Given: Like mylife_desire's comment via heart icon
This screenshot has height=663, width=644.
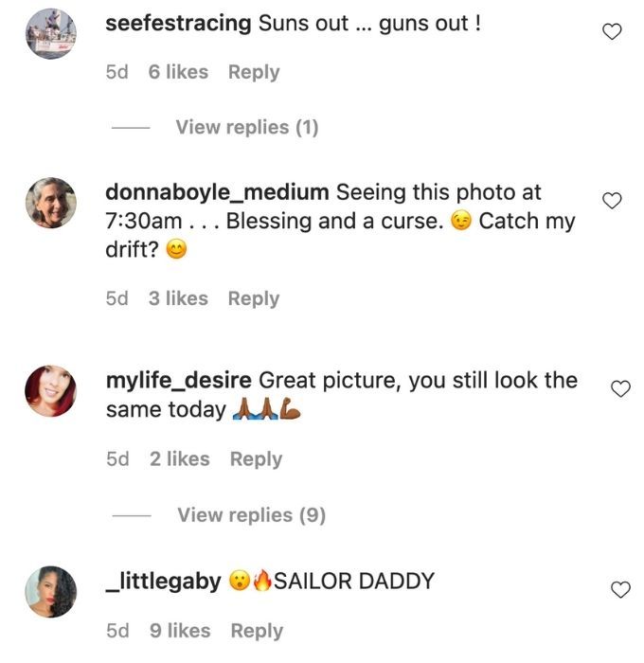Looking at the screenshot, I should 620,388.
